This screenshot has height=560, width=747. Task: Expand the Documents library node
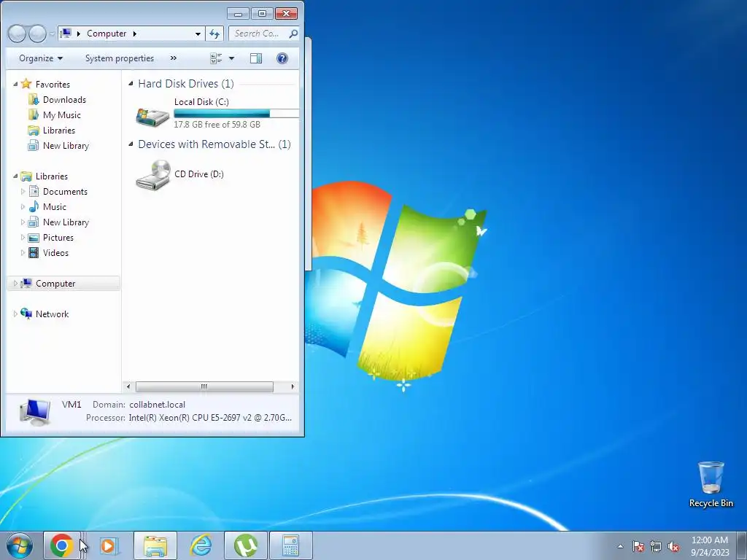click(x=23, y=192)
